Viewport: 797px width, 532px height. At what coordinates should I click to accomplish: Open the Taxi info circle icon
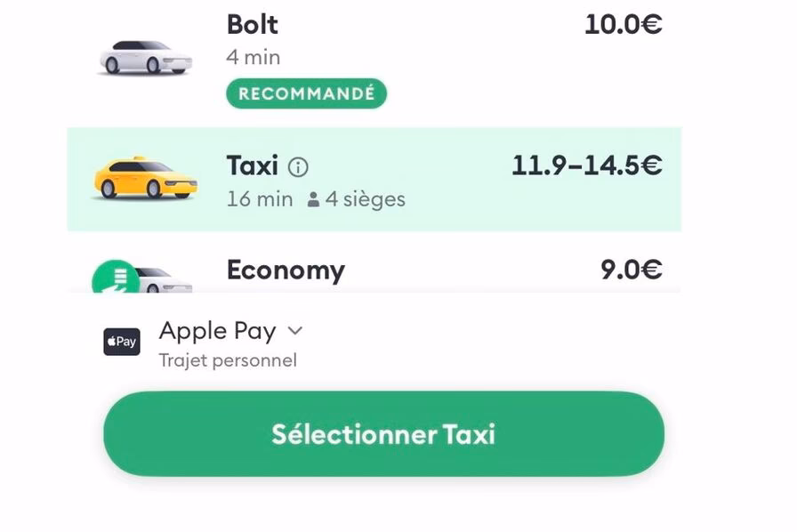point(298,166)
